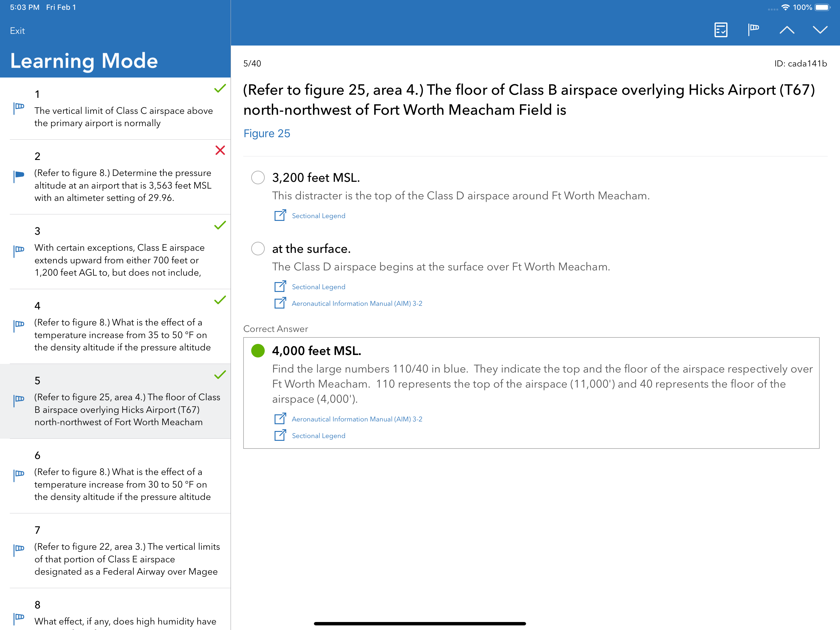840x630 pixels.
Task: Open AIM 3-2 link in correct answer explanation
Action: pyautogui.click(x=357, y=419)
